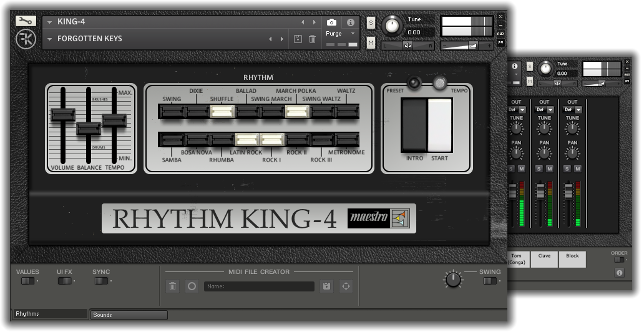This screenshot has width=644, height=332.
Task: Choose the SAMBA rhythm button
Action: (172, 140)
